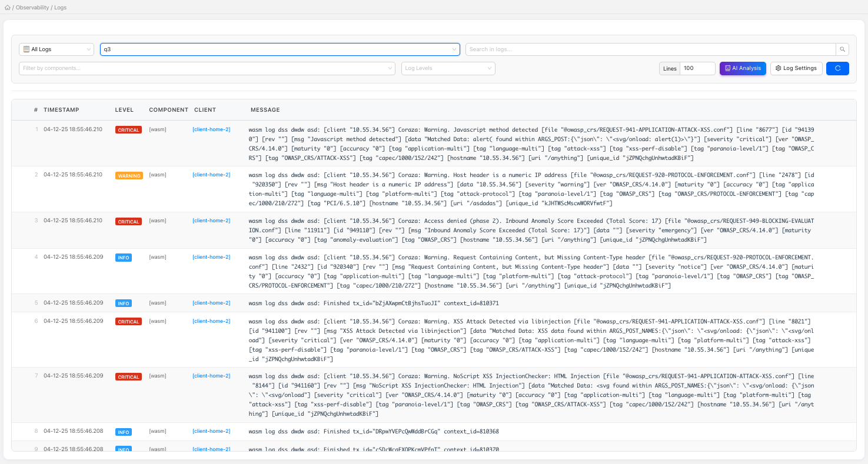This screenshot has width=868, height=464.
Task: Click the magnifier icon beside the search field
Action: pos(843,49)
